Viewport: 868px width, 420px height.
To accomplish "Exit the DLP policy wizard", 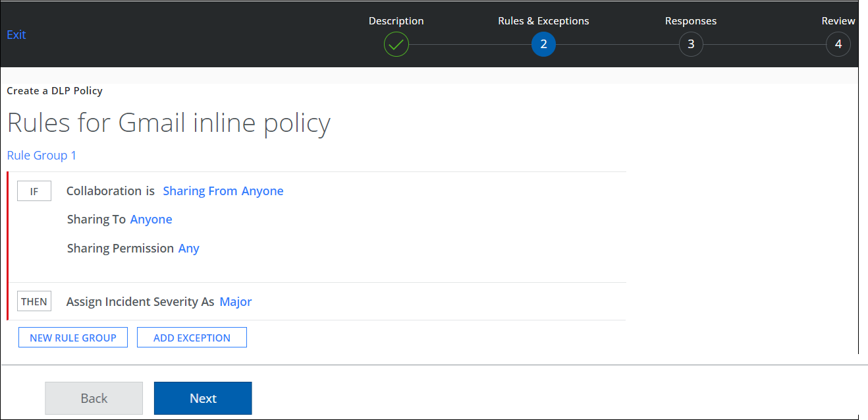I will [x=16, y=35].
